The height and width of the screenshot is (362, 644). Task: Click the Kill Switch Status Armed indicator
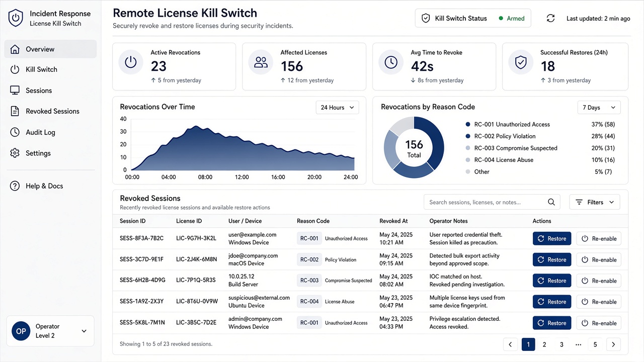(x=512, y=19)
